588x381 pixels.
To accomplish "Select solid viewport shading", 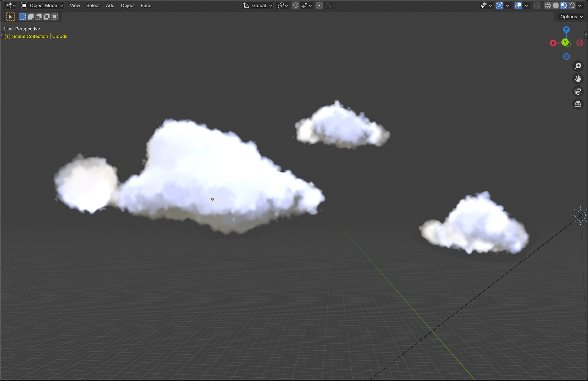I will click(x=556, y=6).
